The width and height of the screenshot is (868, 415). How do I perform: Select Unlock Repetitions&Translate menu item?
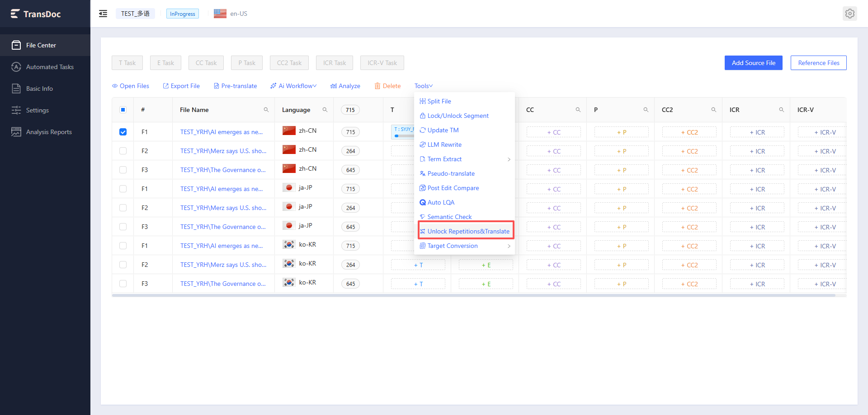(465, 231)
